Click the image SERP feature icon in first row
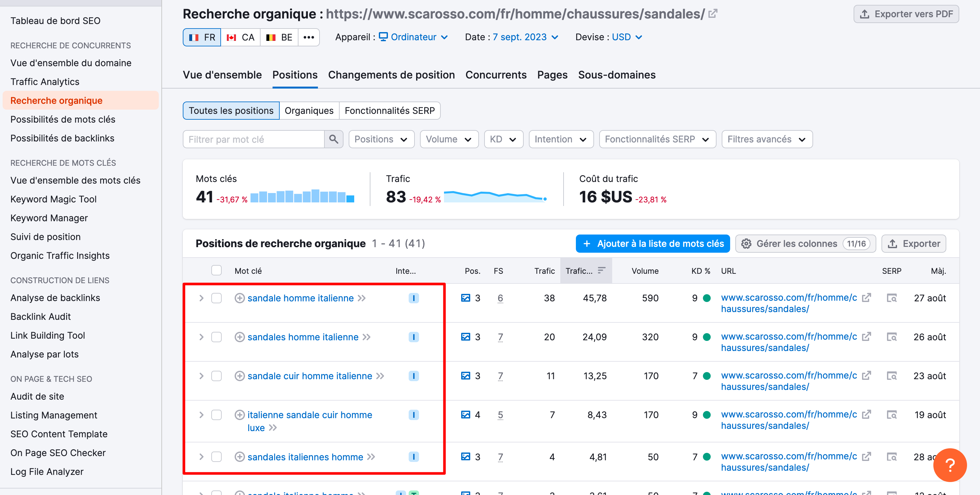Image resolution: width=980 pixels, height=495 pixels. tap(465, 298)
